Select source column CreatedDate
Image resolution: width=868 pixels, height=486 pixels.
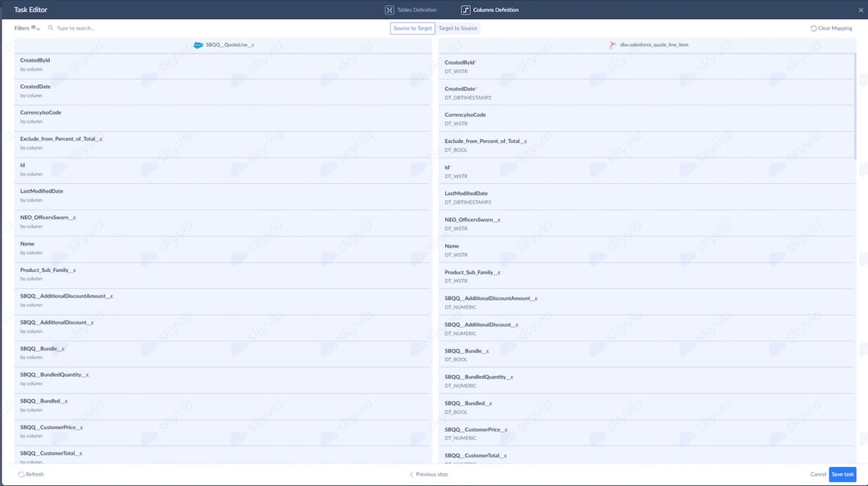tap(223, 92)
